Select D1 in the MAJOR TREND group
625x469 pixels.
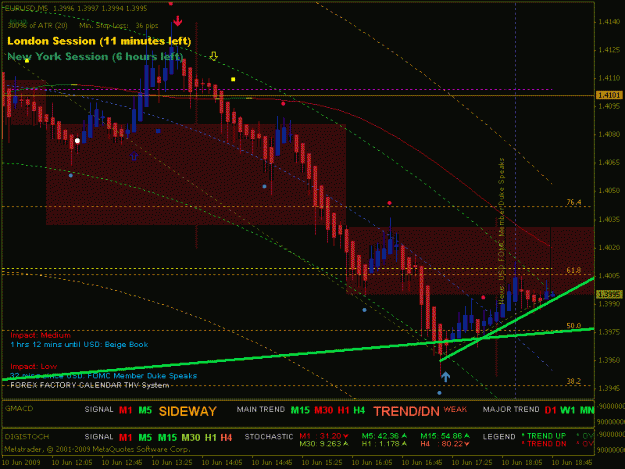(550, 410)
